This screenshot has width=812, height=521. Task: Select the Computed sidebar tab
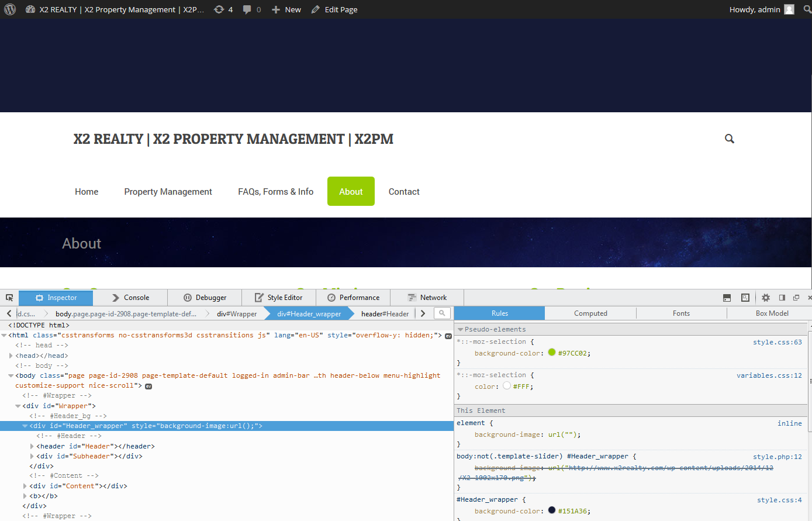tap(590, 313)
